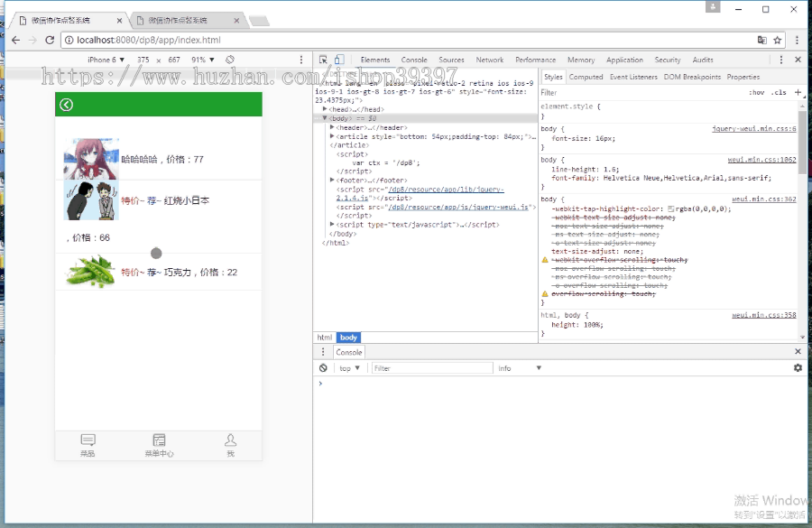Open the Network tab
Image resolution: width=812 pixels, height=528 pixels.
[490, 60]
